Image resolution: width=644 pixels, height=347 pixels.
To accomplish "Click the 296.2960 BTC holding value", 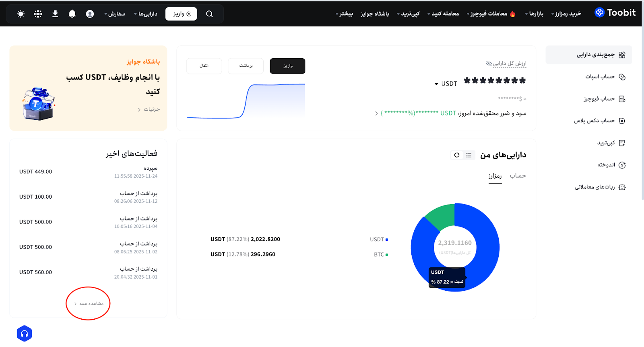I will 243,255.
